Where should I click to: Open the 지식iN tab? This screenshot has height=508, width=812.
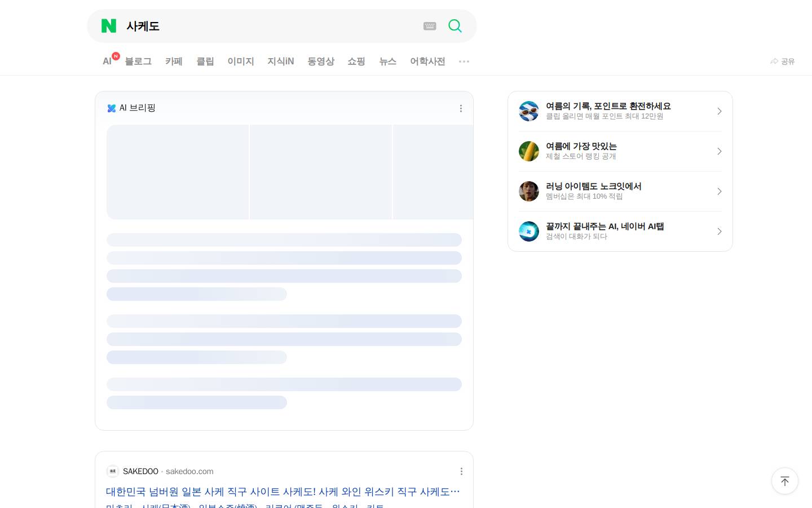click(281, 61)
